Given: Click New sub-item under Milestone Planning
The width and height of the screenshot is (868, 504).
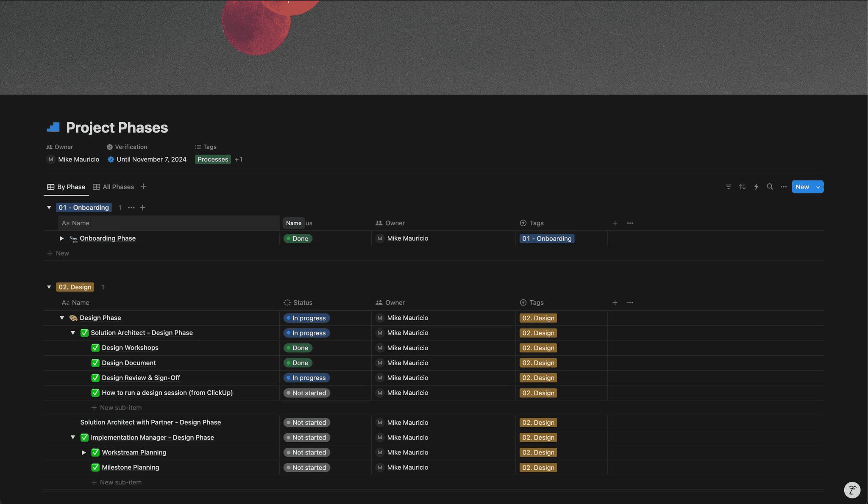Looking at the screenshot, I should tap(117, 482).
